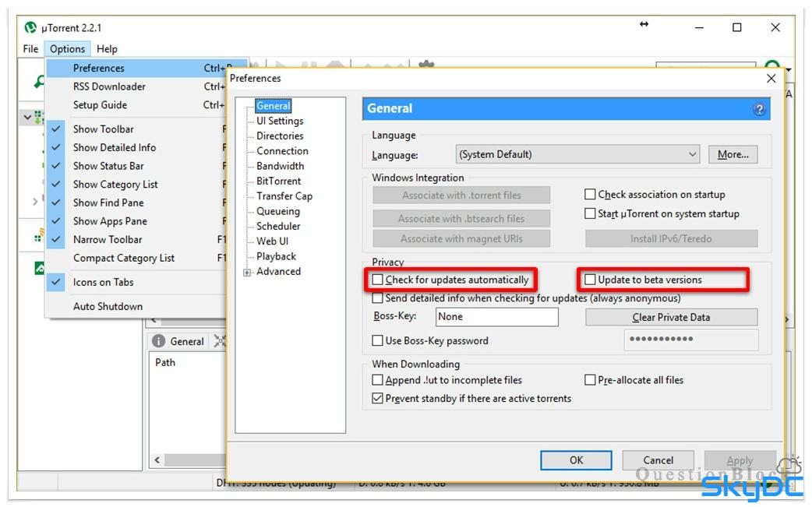Uncheck Prevent standby if there are active torrents
The width and height of the screenshot is (812, 507).
click(377, 399)
